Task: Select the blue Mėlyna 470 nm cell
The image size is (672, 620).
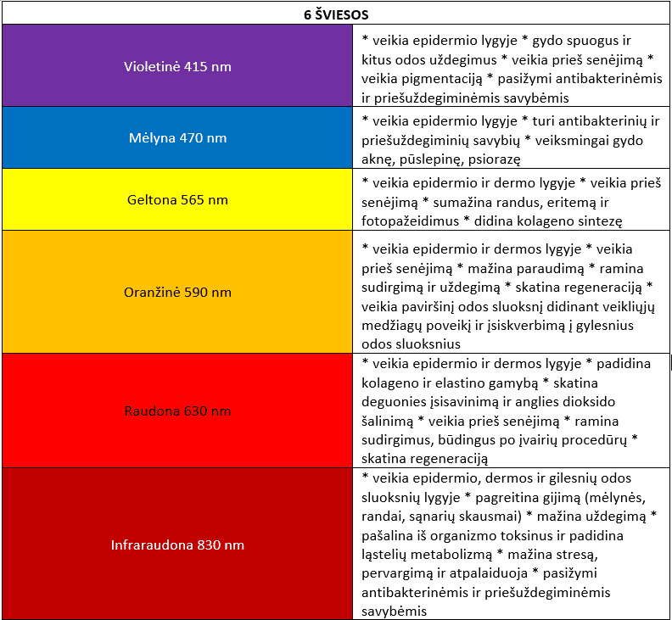Action: click(x=177, y=137)
